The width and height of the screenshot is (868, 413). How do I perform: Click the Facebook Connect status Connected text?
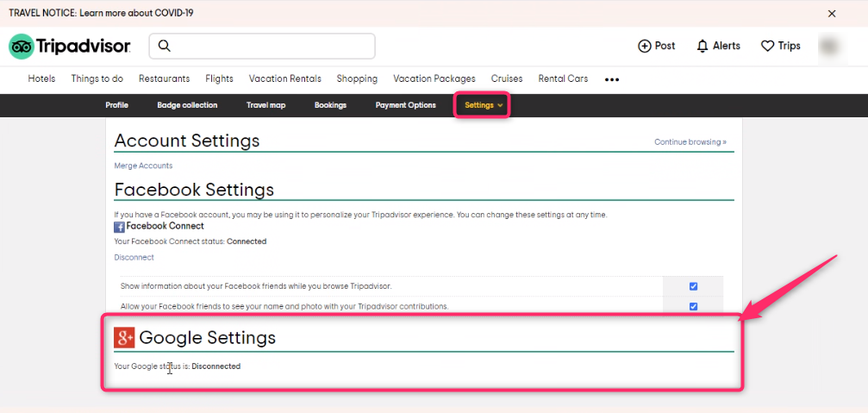click(247, 241)
